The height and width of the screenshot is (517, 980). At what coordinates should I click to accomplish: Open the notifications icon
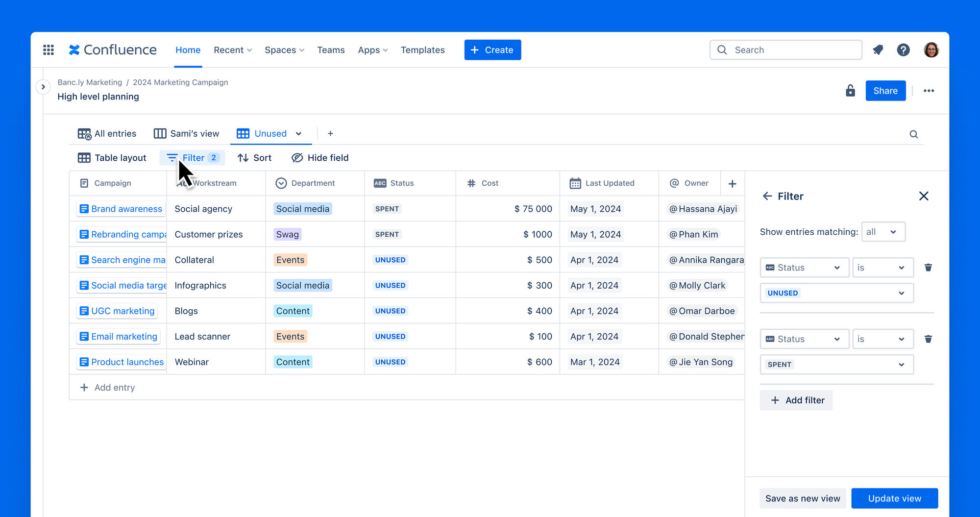point(878,50)
